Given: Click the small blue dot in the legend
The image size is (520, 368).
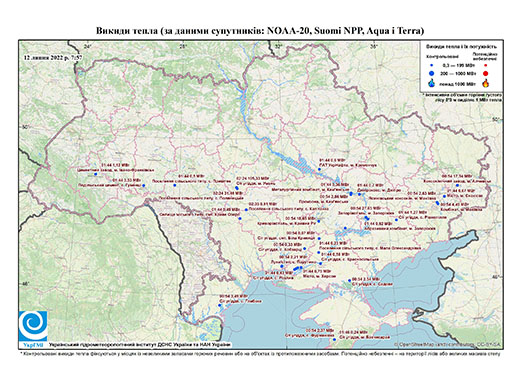Looking at the screenshot, I should [432, 66].
